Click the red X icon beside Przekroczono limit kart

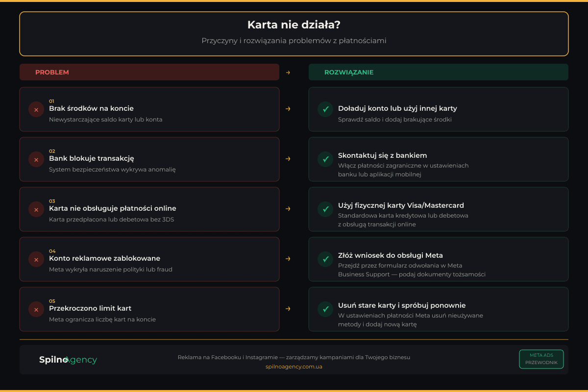tap(36, 309)
